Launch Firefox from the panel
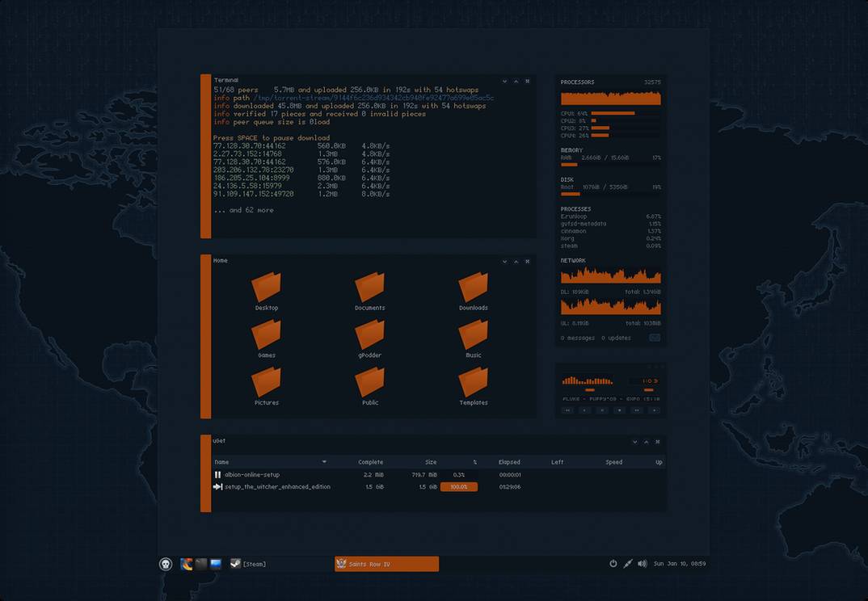 click(187, 564)
